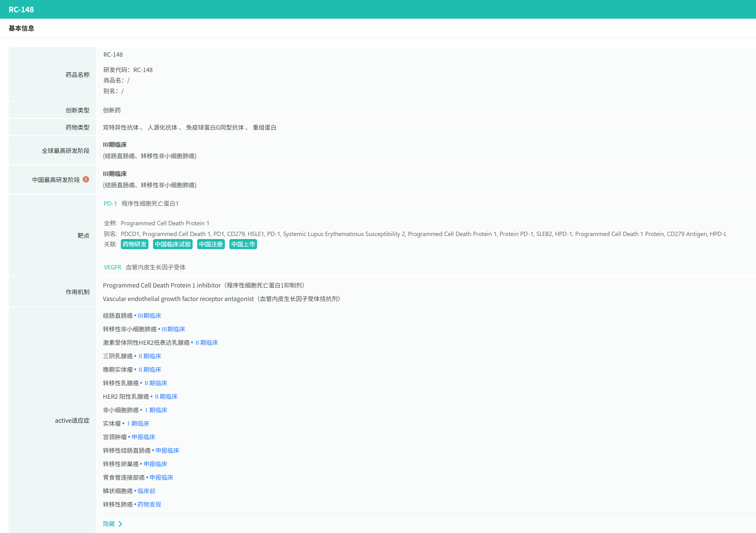Image resolution: width=756 pixels, height=533 pixels.
Task: Click 申报临床 link for 宫颈肿瘤
Action: click(x=143, y=437)
